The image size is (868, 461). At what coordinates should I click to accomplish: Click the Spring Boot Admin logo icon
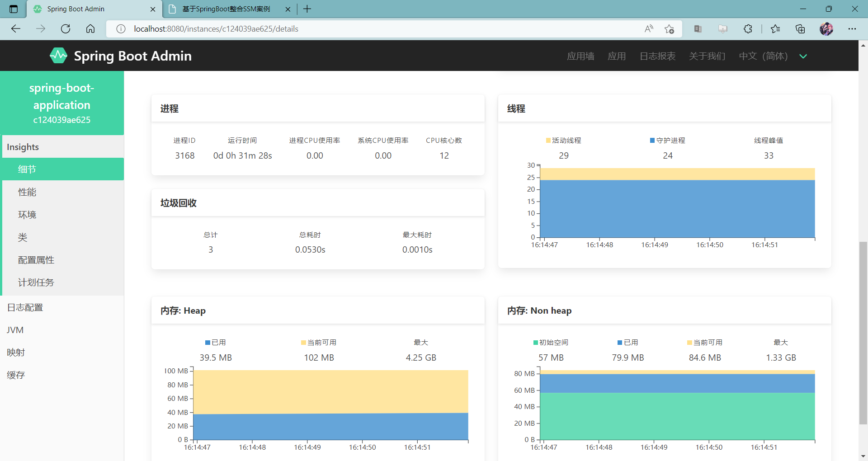click(58, 56)
